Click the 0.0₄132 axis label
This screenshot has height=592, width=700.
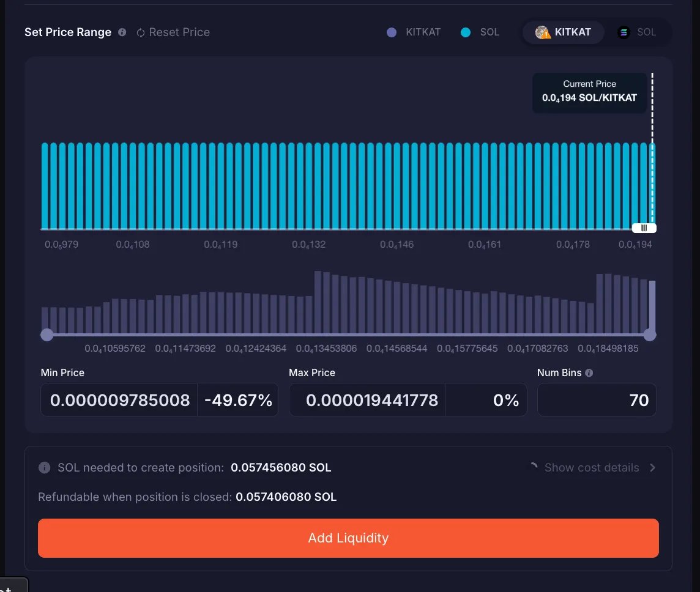(308, 245)
